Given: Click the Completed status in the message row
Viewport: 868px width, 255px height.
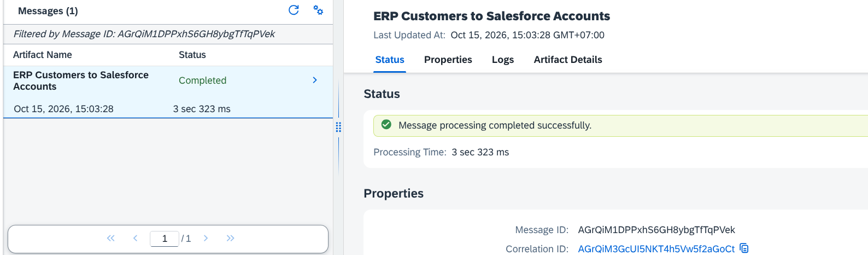Looking at the screenshot, I should (x=202, y=80).
